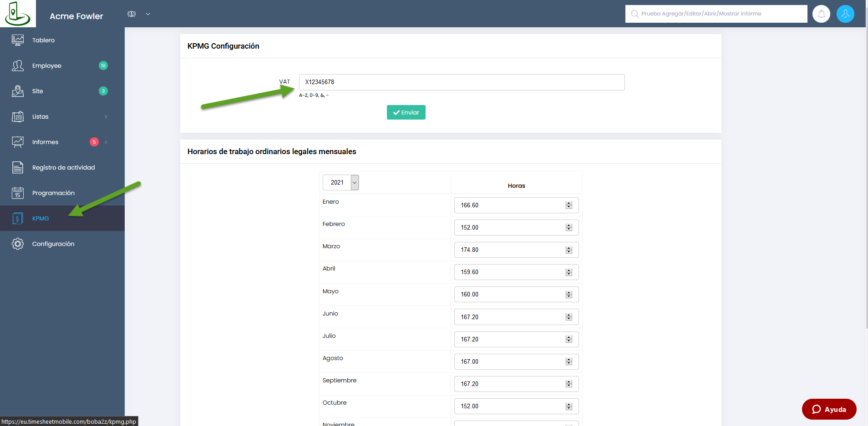Click the Site map pin icon
868x426 pixels.
tap(18, 91)
